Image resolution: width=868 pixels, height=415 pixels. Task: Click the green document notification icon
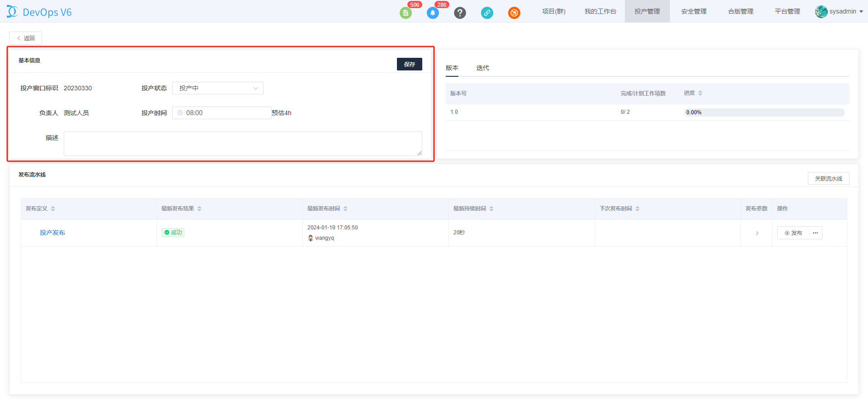click(406, 13)
